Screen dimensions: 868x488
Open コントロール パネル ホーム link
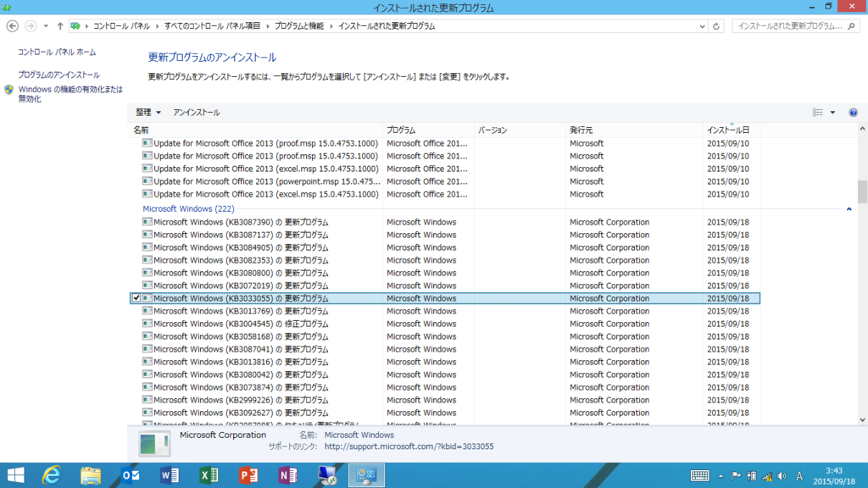pyautogui.click(x=57, y=52)
